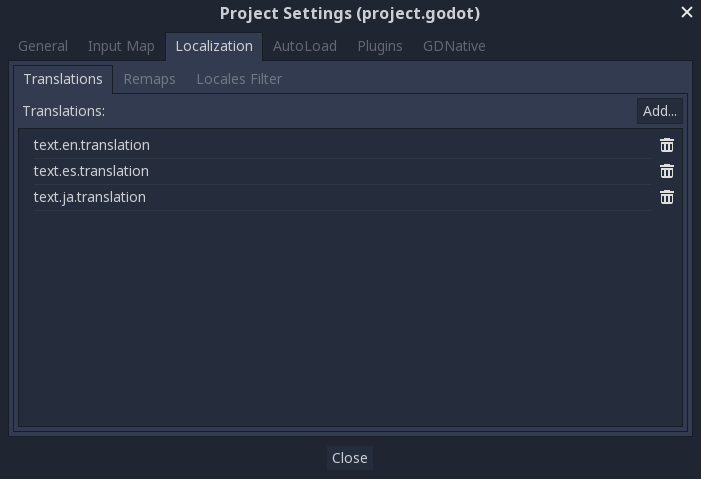Click the Project Settings title bar
701x479 pixels.
(350, 13)
